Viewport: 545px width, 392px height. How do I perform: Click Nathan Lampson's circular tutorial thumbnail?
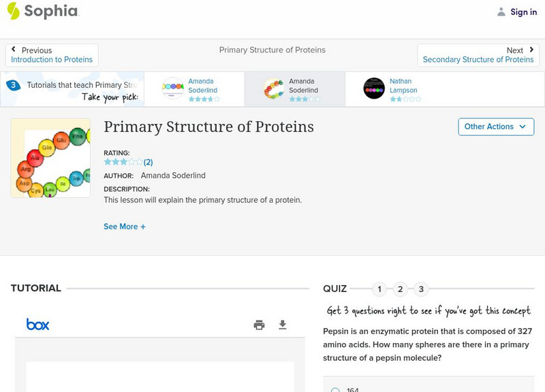(x=374, y=88)
